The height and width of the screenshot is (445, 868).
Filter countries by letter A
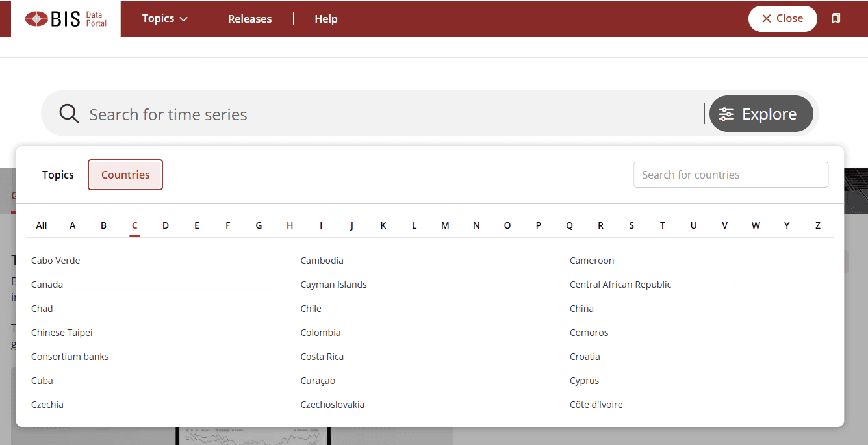(73, 225)
